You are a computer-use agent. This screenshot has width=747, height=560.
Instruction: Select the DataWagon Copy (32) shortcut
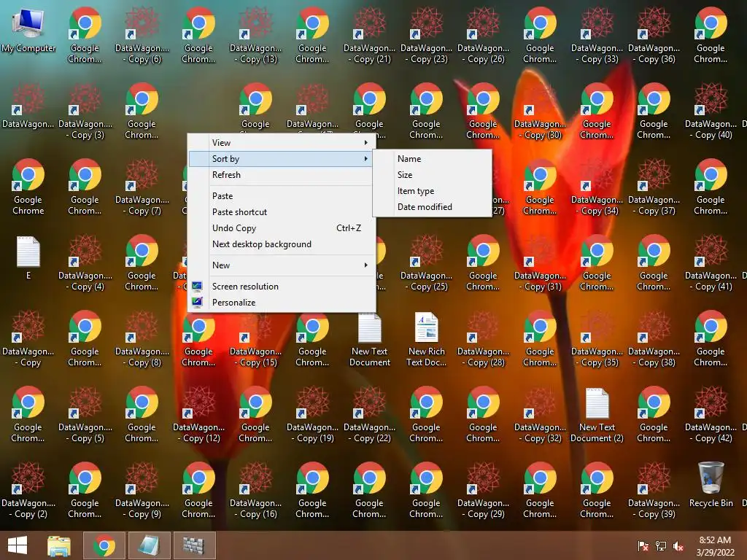(541, 415)
